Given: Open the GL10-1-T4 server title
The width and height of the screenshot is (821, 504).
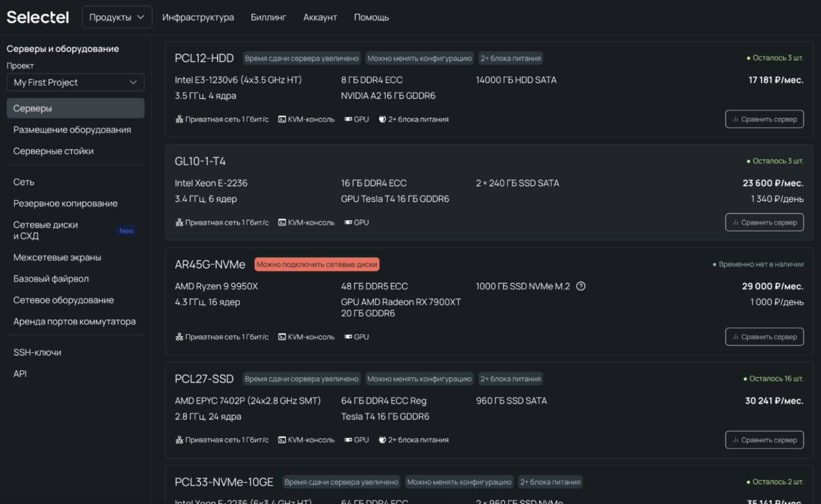Looking at the screenshot, I should [x=200, y=161].
